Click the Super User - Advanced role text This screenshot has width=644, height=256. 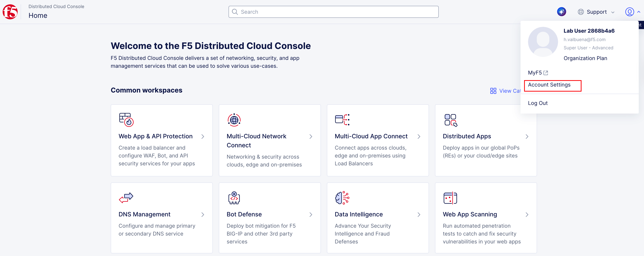(x=588, y=48)
